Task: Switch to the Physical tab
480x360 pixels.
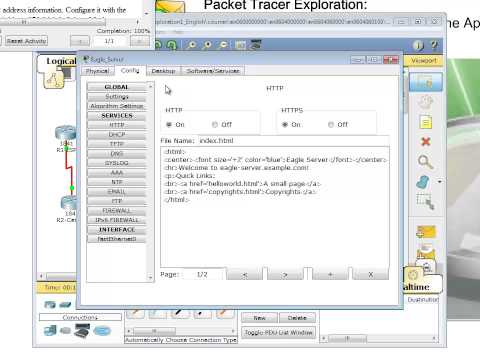Action: tap(97, 71)
